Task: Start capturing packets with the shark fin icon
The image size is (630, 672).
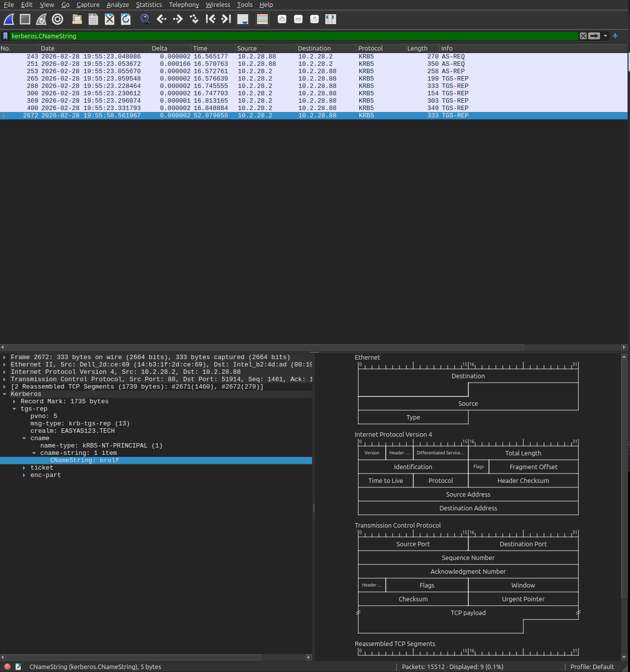Action: pyautogui.click(x=9, y=19)
